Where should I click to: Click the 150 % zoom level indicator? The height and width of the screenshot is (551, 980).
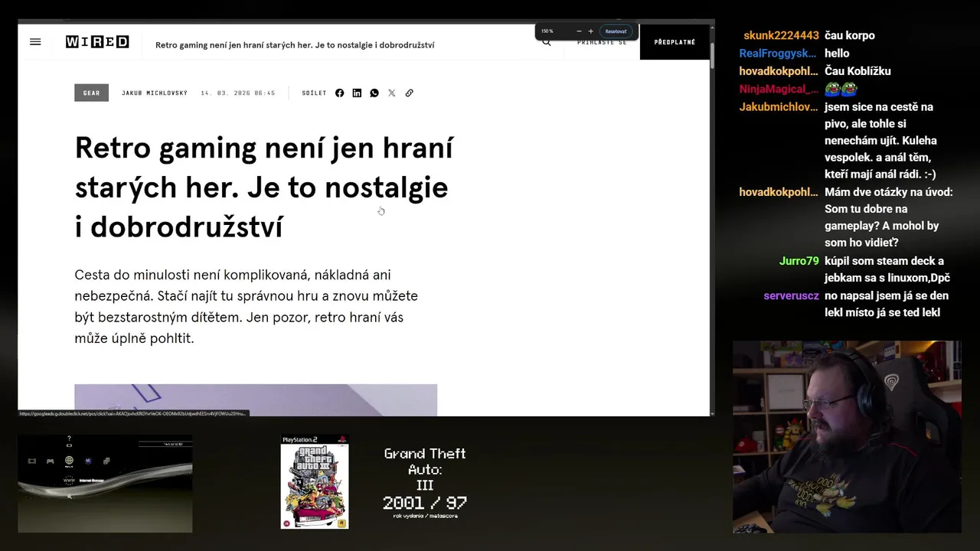(547, 31)
